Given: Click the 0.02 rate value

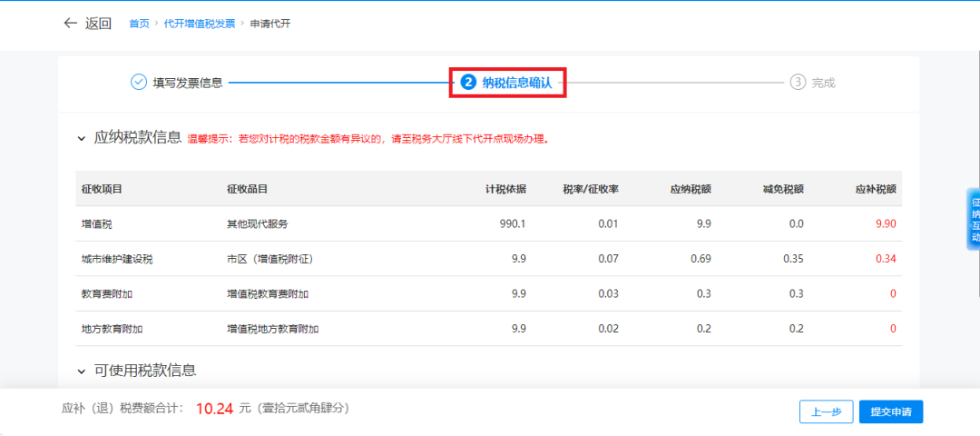Looking at the screenshot, I should pos(608,329).
